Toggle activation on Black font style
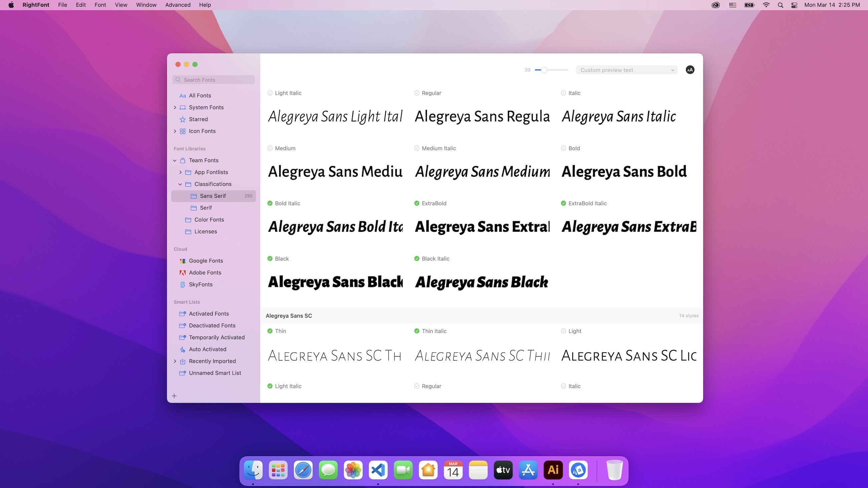This screenshot has height=488, width=868. [x=269, y=259]
